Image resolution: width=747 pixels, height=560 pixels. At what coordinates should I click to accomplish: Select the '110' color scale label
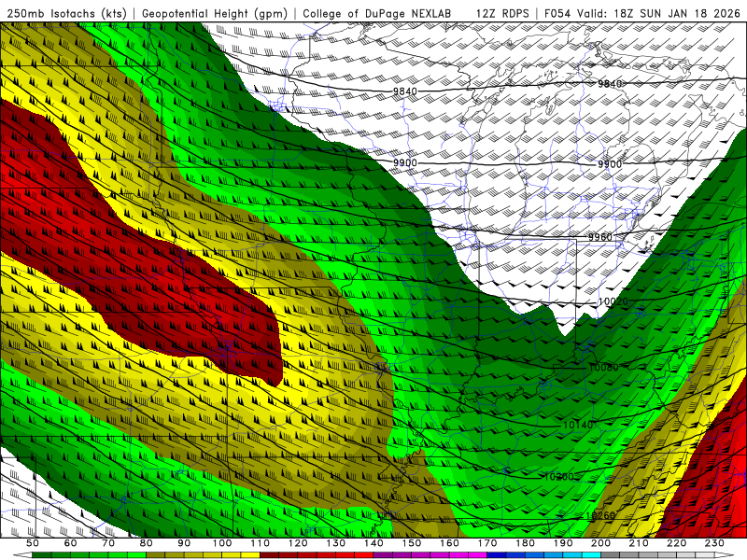coord(260,543)
